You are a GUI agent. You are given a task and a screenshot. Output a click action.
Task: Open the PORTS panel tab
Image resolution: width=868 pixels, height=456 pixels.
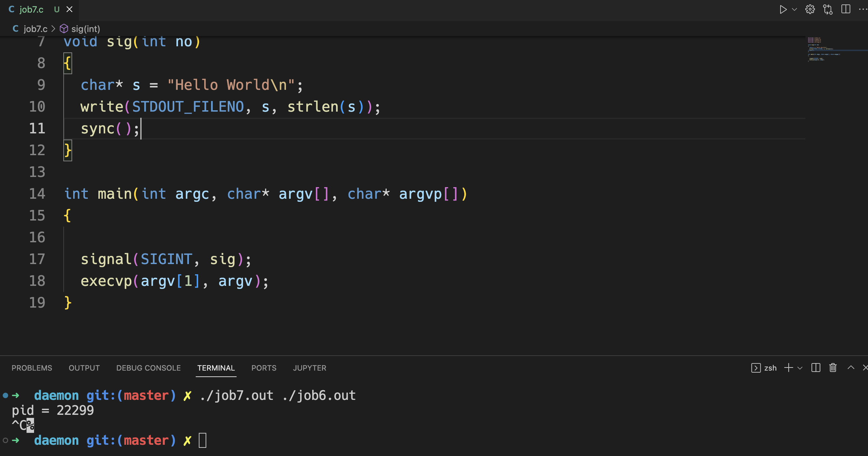coord(264,368)
